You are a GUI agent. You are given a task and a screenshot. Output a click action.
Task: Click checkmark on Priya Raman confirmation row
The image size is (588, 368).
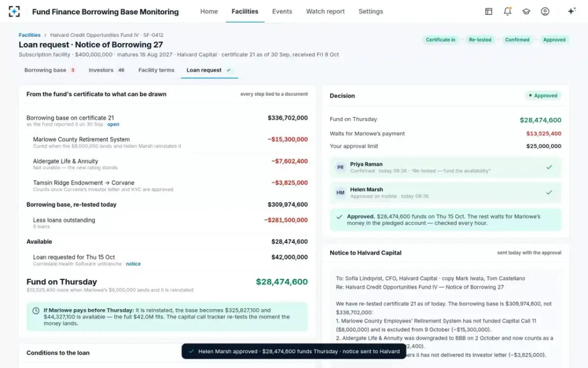pos(549,167)
